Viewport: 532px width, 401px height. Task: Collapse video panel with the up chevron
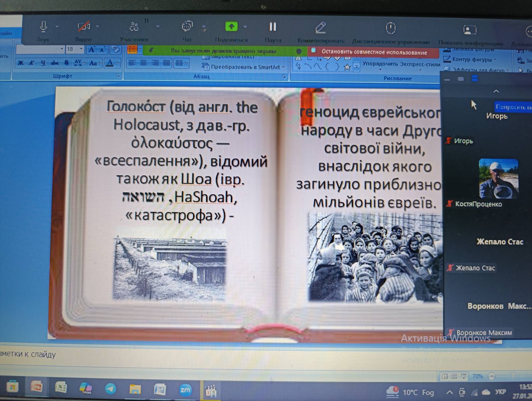496,91
